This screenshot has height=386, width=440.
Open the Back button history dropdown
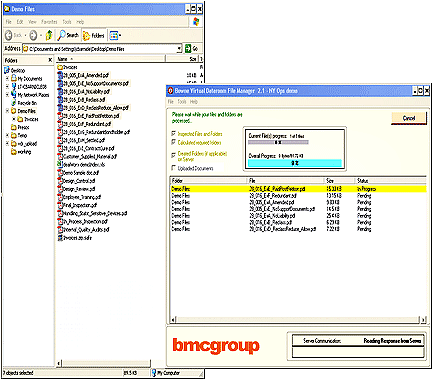click(25, 35)
